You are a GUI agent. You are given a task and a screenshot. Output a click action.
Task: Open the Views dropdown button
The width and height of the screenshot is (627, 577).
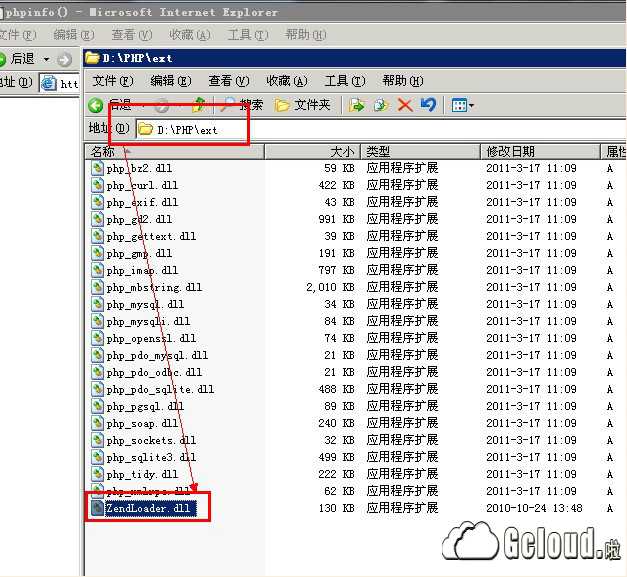point(462,106)
